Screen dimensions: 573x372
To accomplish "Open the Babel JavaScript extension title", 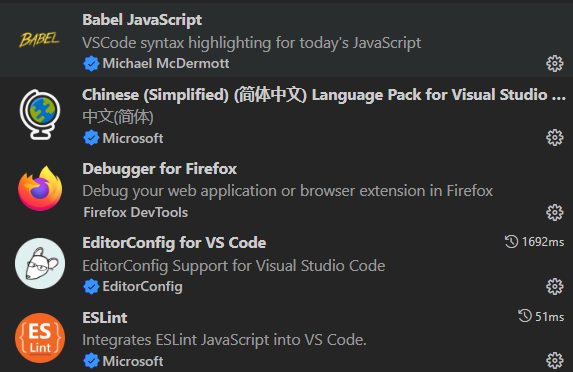I will 142,20.
